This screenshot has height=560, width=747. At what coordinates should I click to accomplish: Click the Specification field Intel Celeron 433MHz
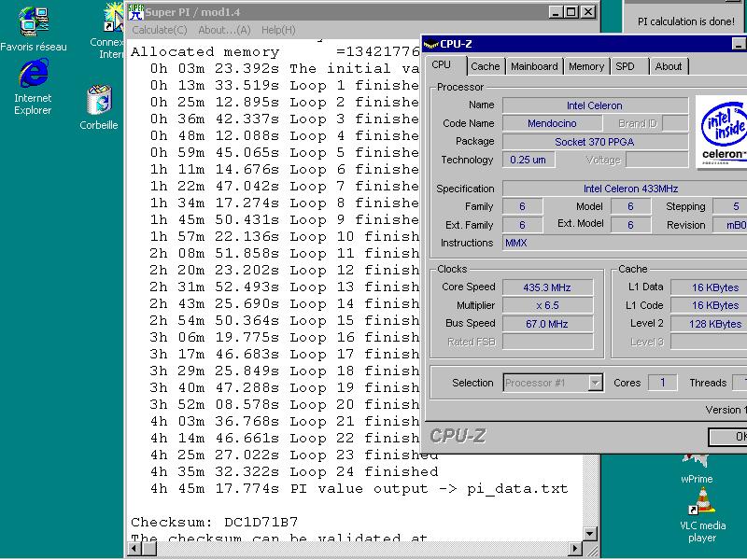[x=625, y=189]
